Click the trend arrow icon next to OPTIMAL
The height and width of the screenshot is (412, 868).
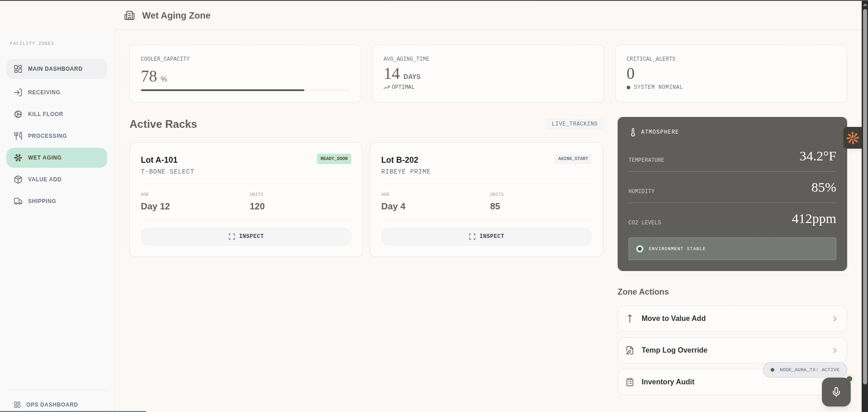[x=387, y=87]
